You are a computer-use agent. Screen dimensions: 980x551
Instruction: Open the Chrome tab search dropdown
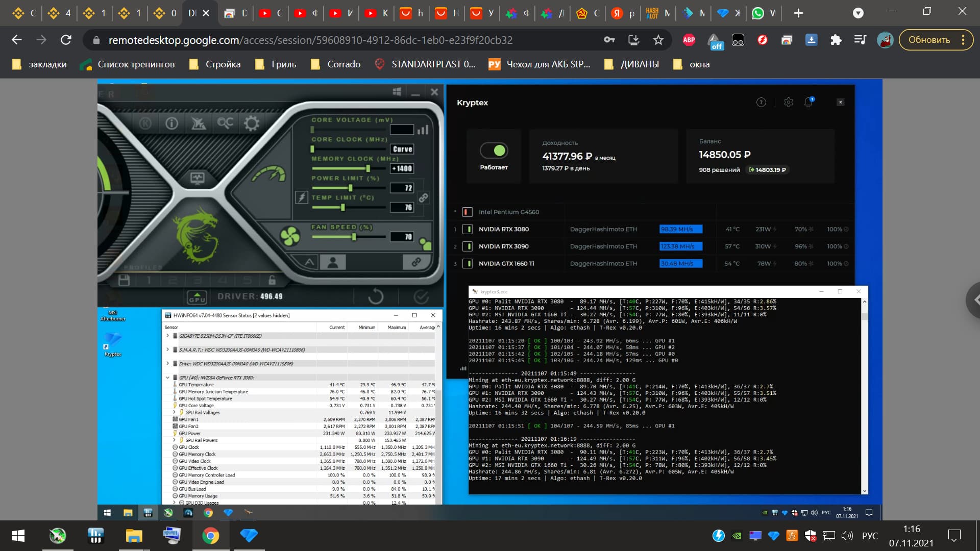tap(858, 13)
